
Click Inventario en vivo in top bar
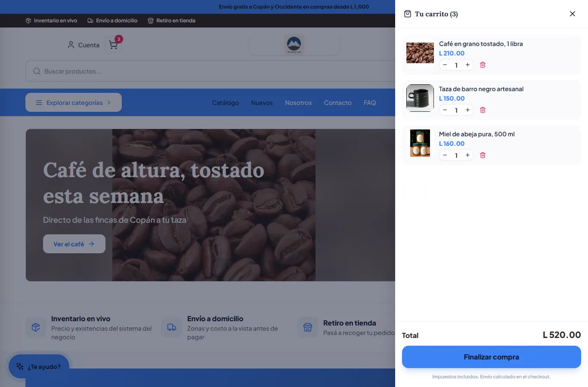[x=51, y=20]
